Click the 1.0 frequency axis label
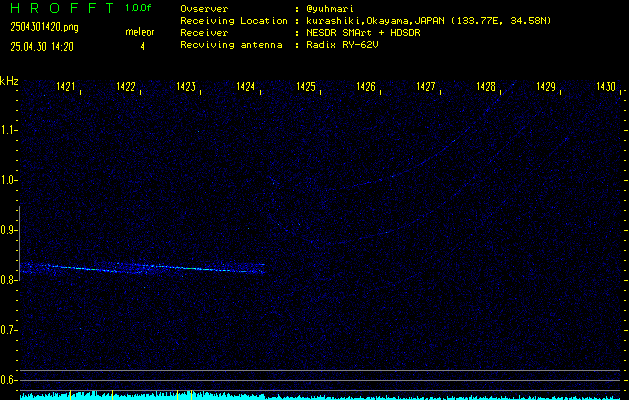The image size is (629, 400). pyautogui.click(x=8, y=180)
